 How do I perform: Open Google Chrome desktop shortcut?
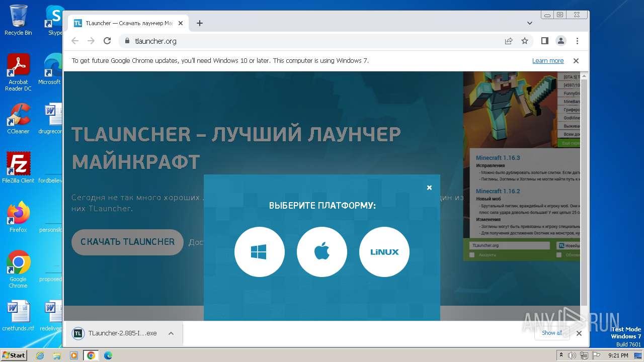coord(18,269)
